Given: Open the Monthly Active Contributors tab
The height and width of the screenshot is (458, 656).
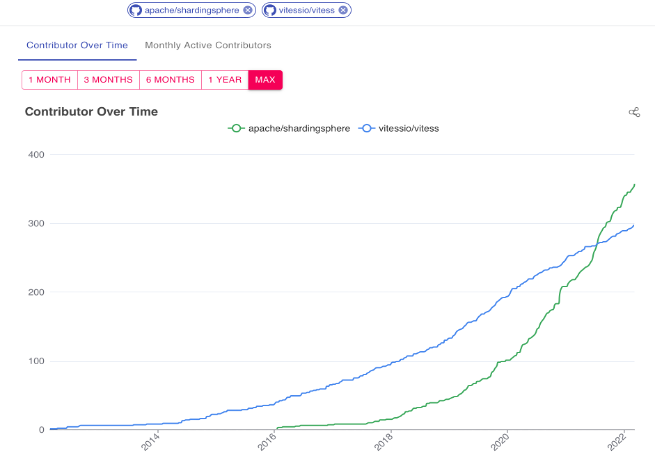Looking at the screenshot, I should [208, 45].
